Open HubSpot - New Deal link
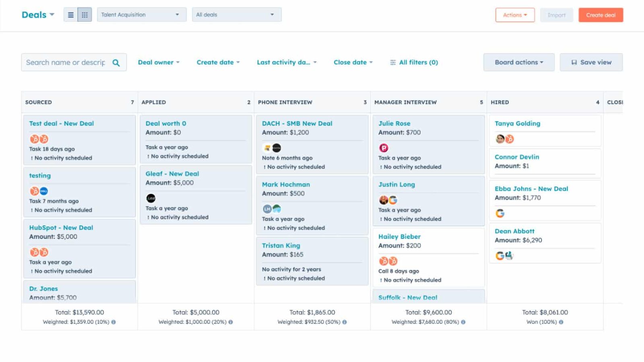Viewport: 644px width, 362px height. [61, 228]
